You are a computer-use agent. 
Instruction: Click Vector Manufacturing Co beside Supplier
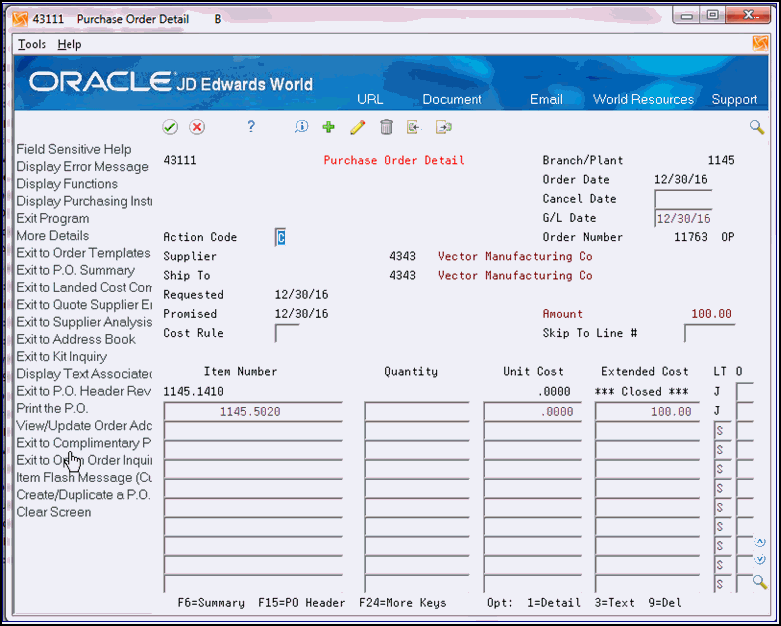[x=515, y=256]
